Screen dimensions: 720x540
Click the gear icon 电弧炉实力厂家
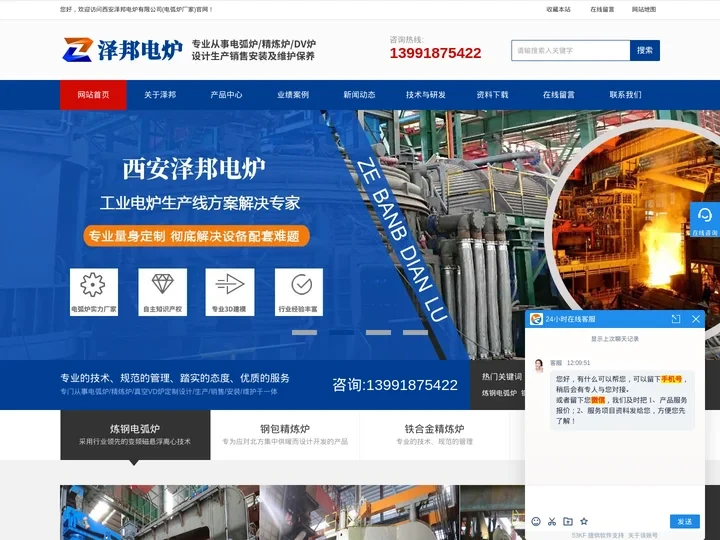[94, 292]
